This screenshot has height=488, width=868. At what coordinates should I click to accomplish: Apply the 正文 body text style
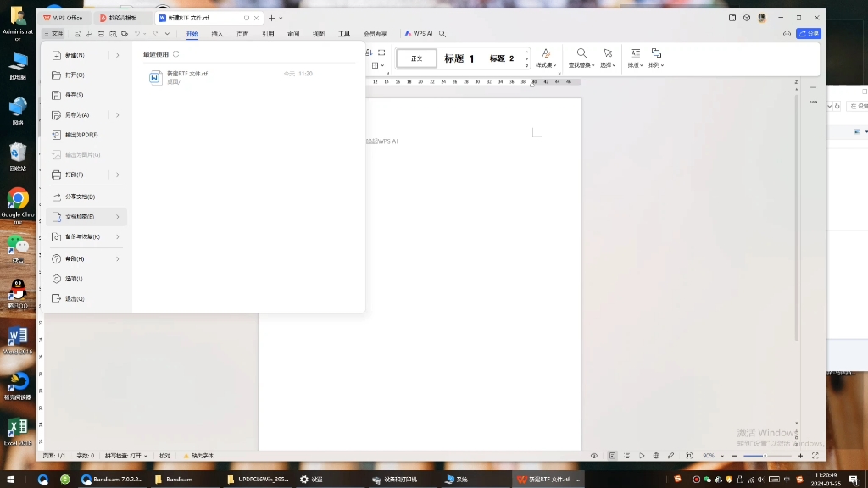pos(416,58)
